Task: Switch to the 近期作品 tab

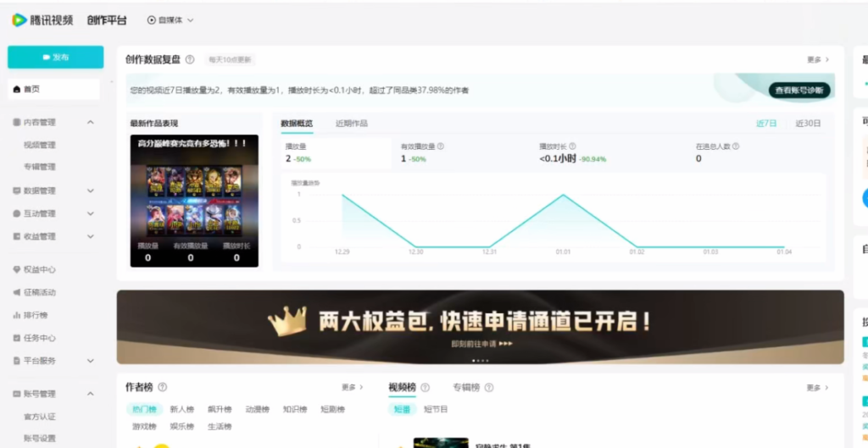Action: click(x=352, y=124)
